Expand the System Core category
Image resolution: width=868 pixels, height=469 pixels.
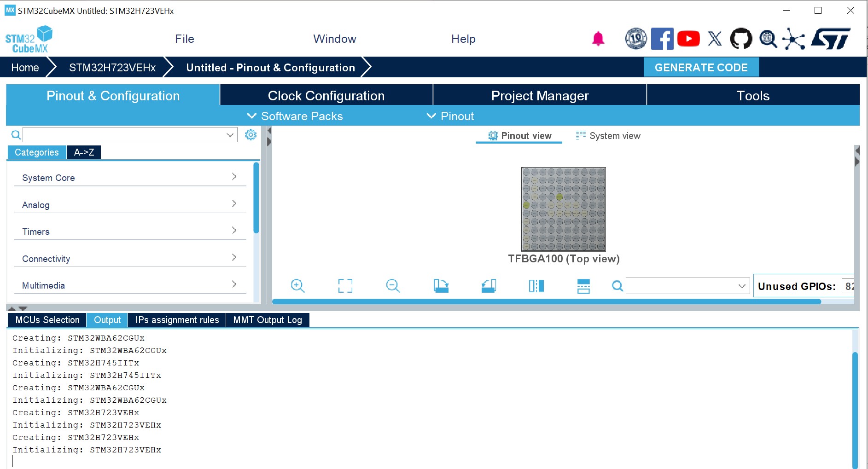tap(130, 177)
